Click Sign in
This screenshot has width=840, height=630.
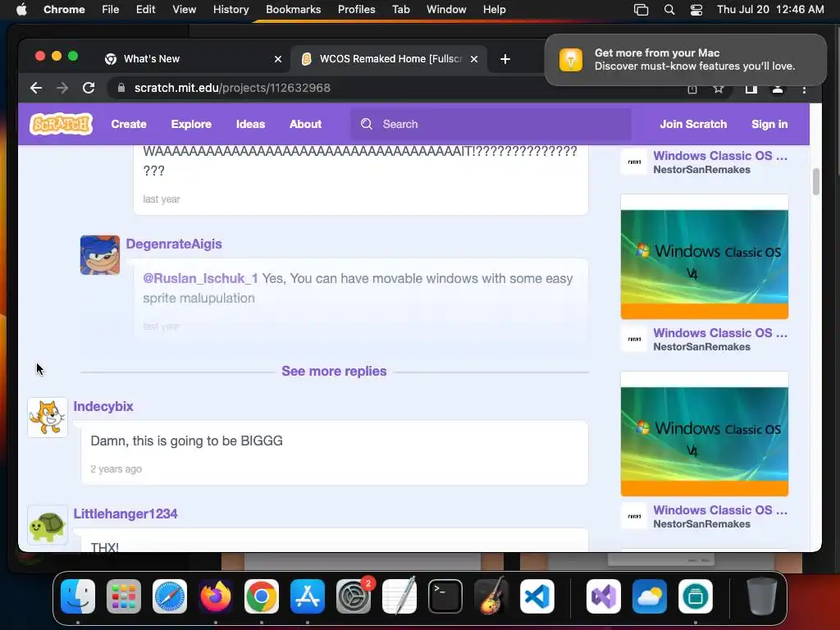click(x=769, y=125)
